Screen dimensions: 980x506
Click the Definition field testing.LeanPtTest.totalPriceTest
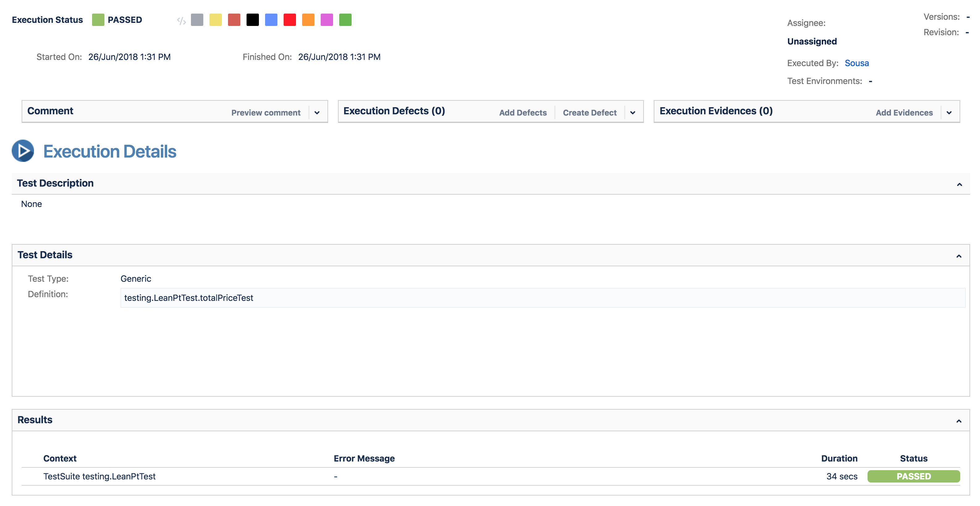pyautogui.click(x=543, y=298)
